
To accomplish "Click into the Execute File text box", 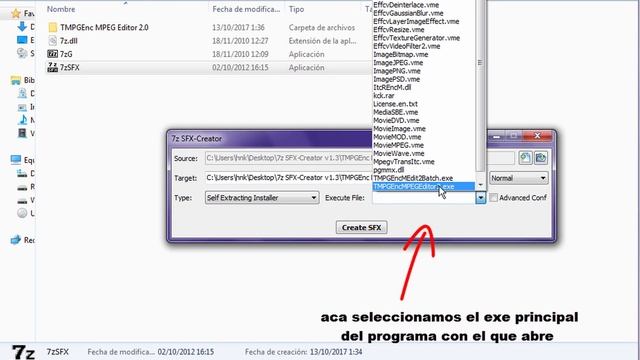I will coord(424,198).
